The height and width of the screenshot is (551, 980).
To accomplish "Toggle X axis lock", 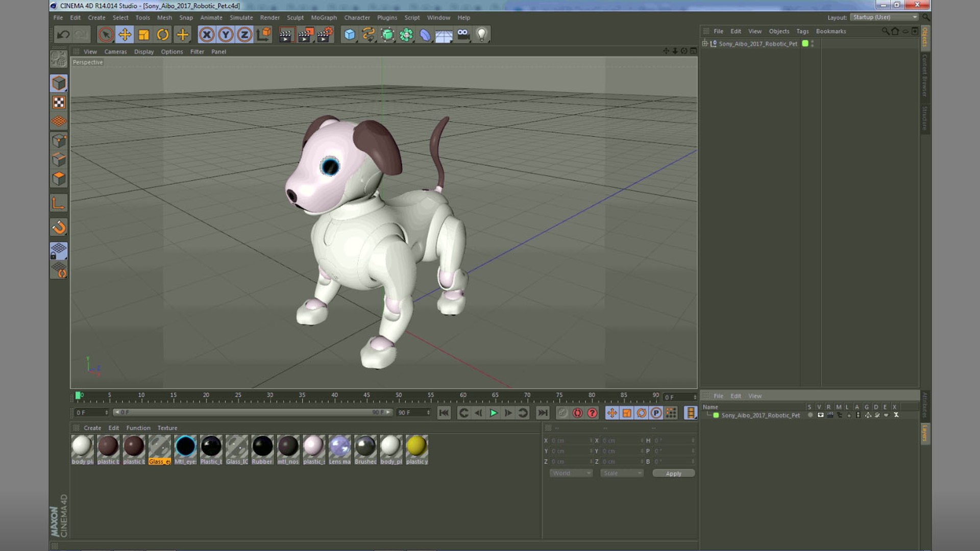I will point(206,35).
